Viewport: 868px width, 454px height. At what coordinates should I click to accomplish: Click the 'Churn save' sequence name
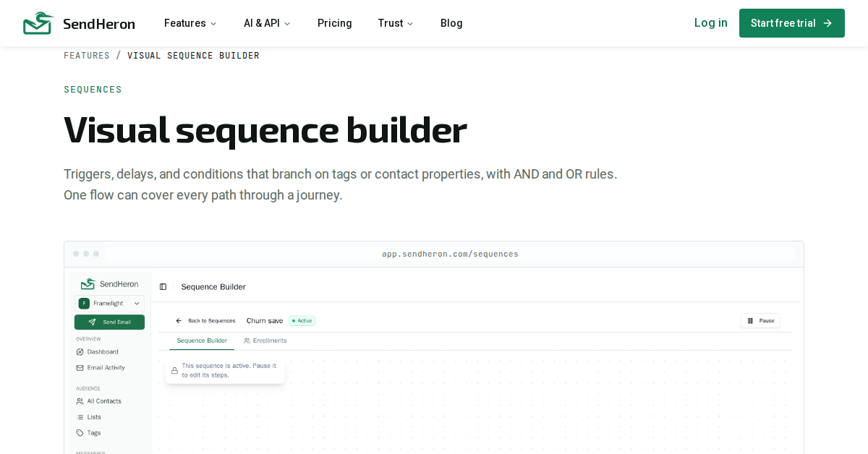pyautogui.click(x=265, y=320)
